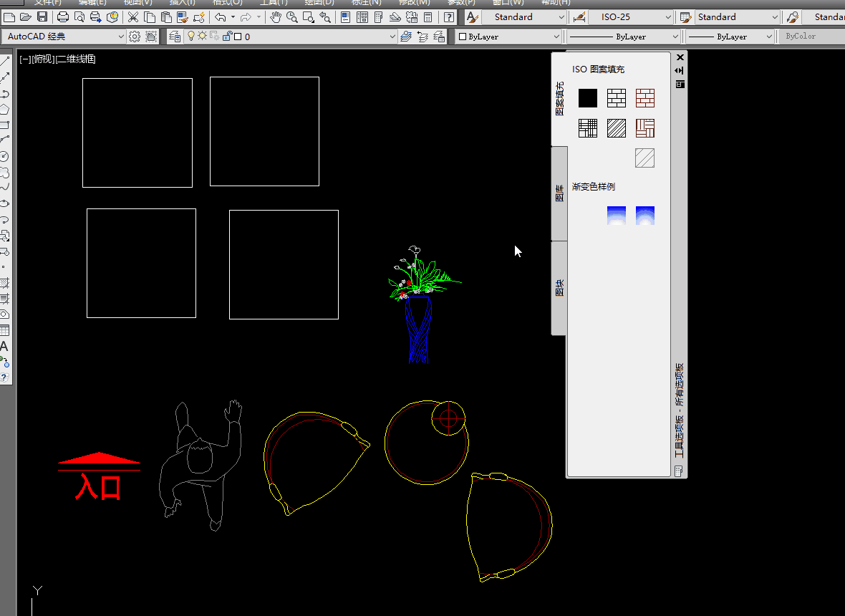Select the first blue gradient sample
This screenshot has height=616, width=845.
point(616,215)
